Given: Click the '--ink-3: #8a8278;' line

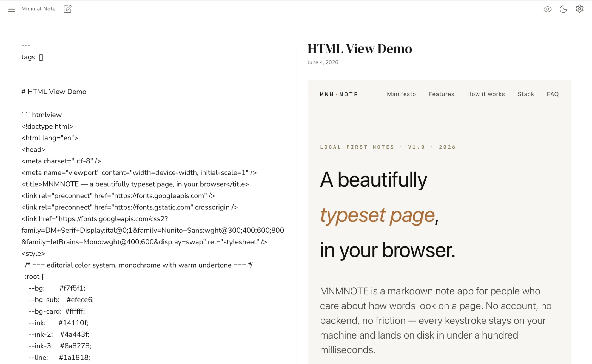Looking at the screenshot, I should 60,346.
